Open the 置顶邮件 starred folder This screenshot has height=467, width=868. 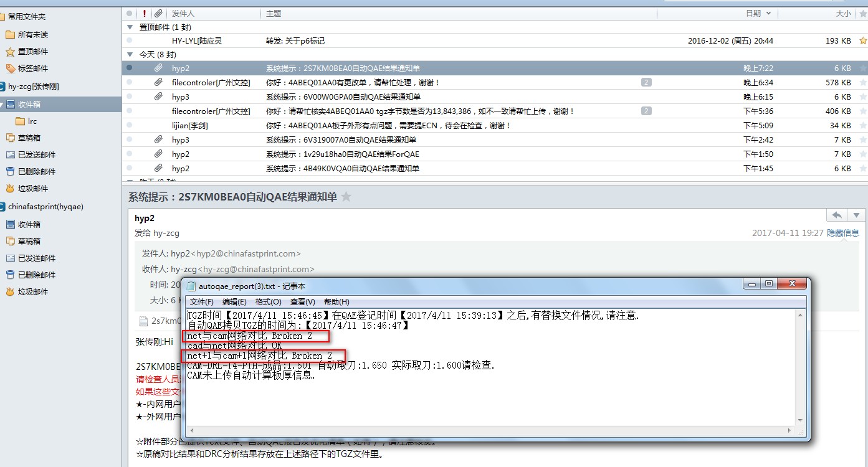click(32, 51)
